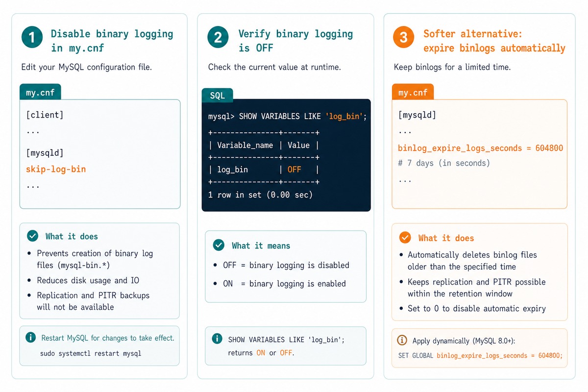Click "Apply dynamically (MySQL 8.0+):"
The height and width of the screenshot is (392, 588).
coord(464,341)
